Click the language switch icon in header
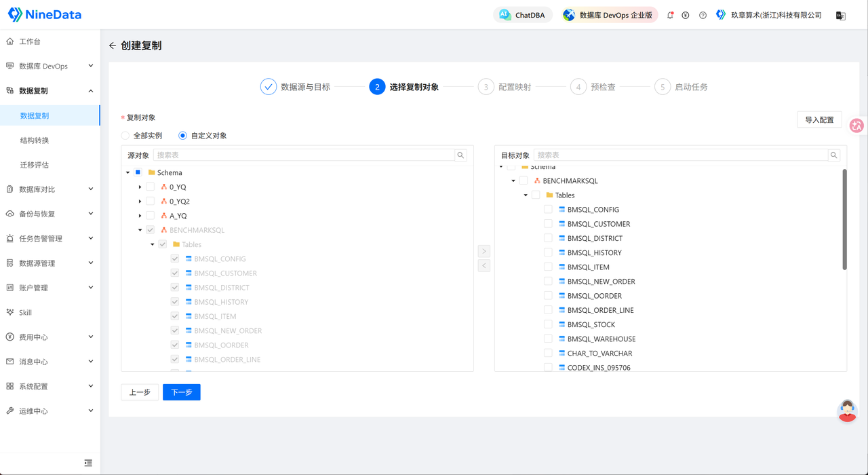Image resolution: width=868 pixels, height=475 pixels. (841, 15)
